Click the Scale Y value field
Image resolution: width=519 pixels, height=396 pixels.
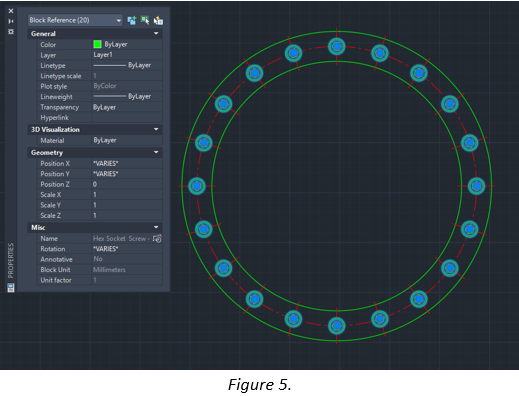click(x=127, y=205)
